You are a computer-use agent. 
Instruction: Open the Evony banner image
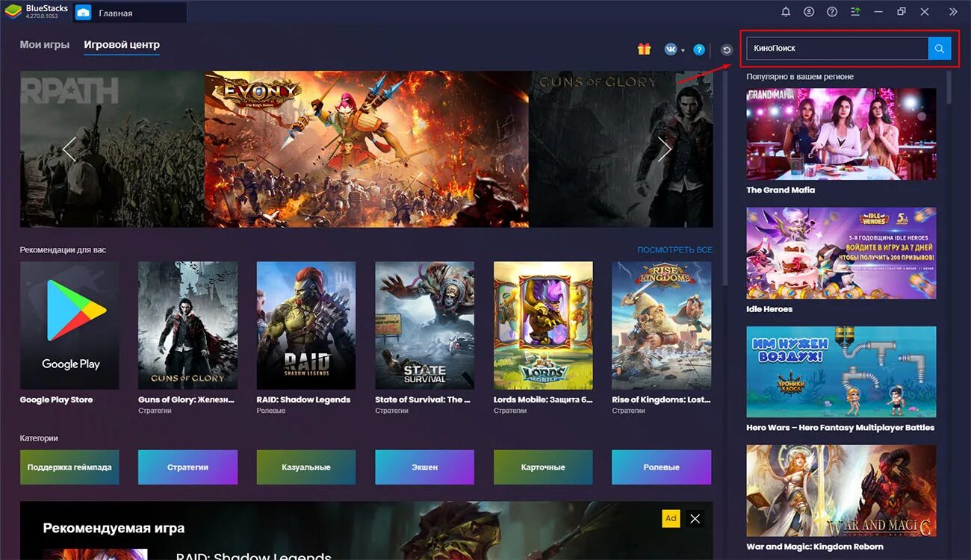[x=367, y=149]
